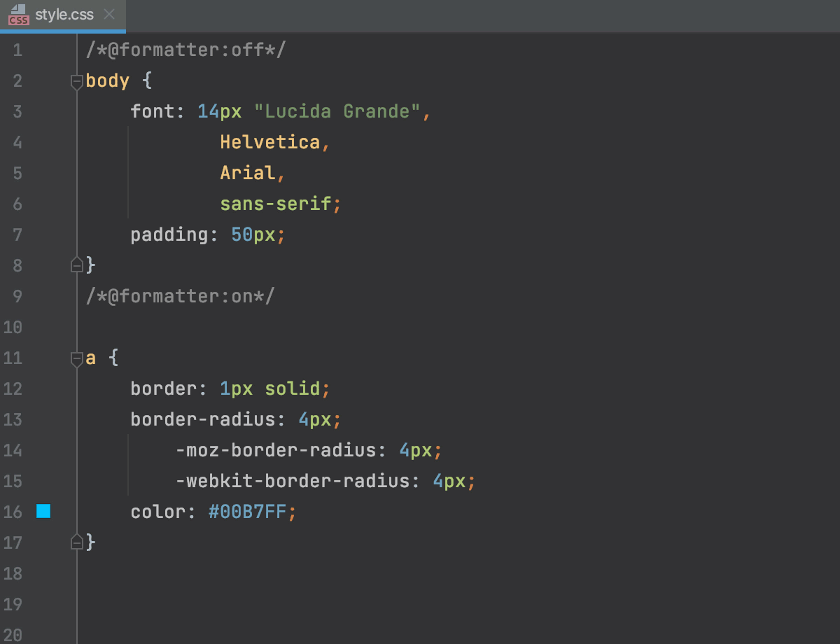Click the Helvetica font value
Image resolution: width=840 pixels, height=644 pixels.
click(269, 142)
